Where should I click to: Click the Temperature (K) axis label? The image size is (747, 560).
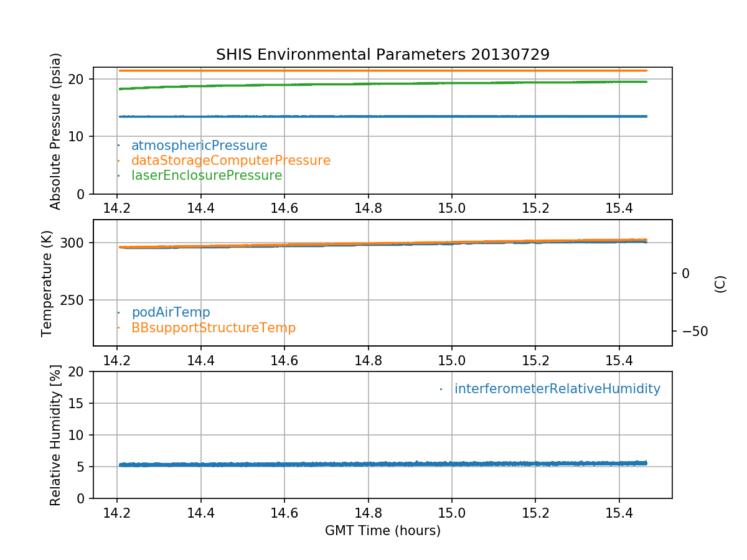(x=47, y=283)
